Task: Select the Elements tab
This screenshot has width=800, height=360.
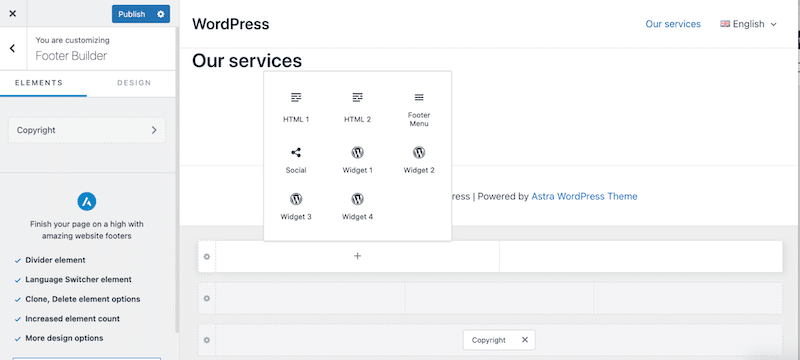Action: [x=39, y=83]
